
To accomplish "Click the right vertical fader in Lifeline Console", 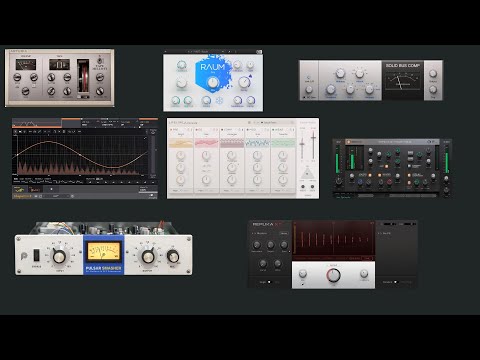I will pyautogui.click(x=313, y=144).
